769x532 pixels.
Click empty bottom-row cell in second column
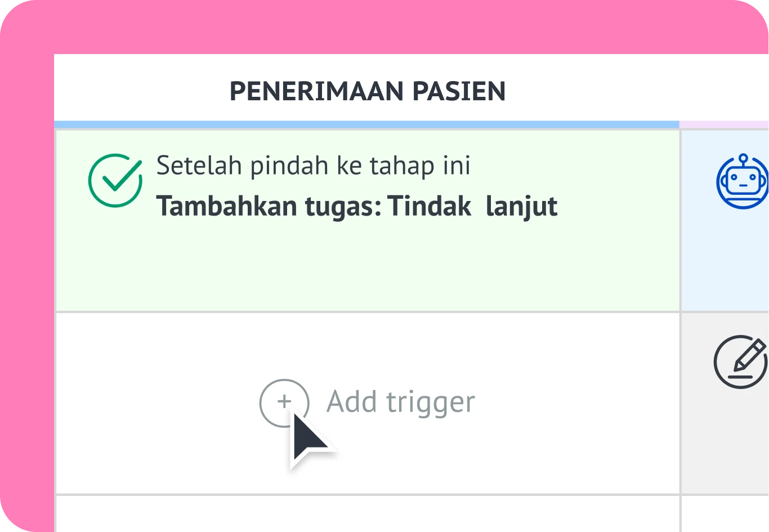click(725, 515)
